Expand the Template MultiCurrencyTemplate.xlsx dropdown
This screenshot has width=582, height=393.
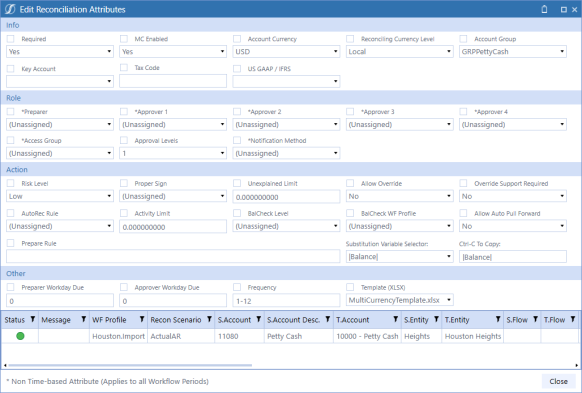point(399,300)
